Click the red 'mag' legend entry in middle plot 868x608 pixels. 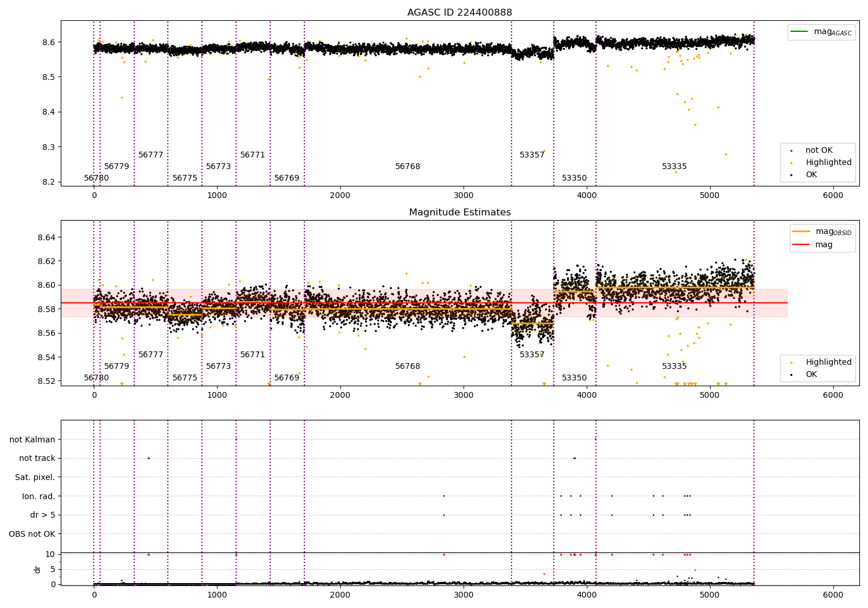pyautogui.click(x=813, y=245)
